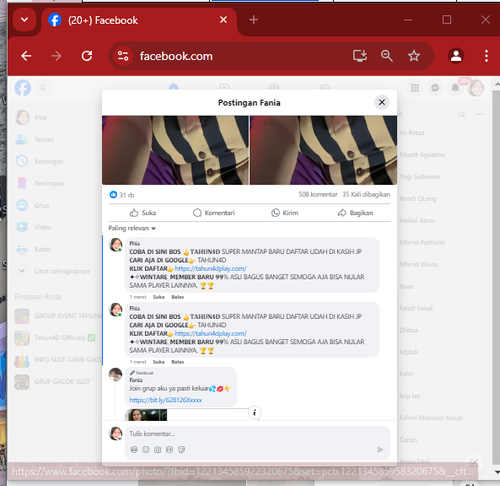
Task: Attach a photo using the camera icon
Action: click(157, 450)
